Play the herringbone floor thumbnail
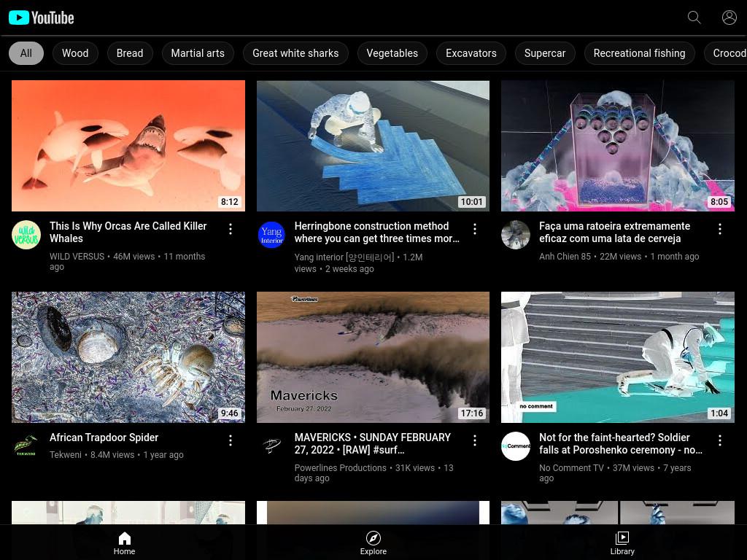 pos(373,146)
